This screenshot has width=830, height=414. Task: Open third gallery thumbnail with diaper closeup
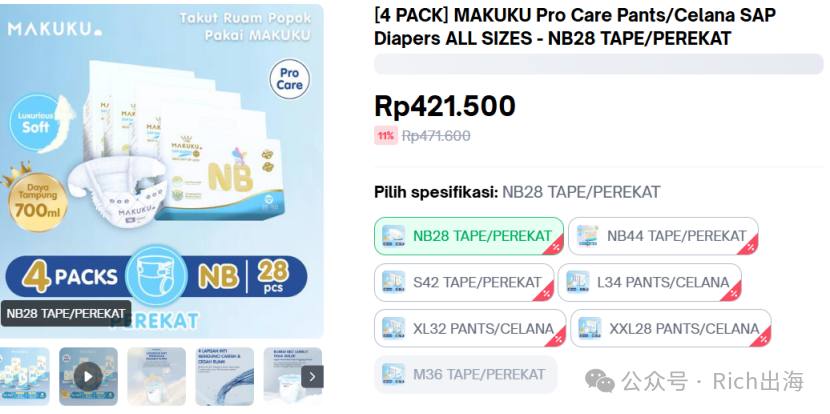pyautogui.click(x=156, y=376)
